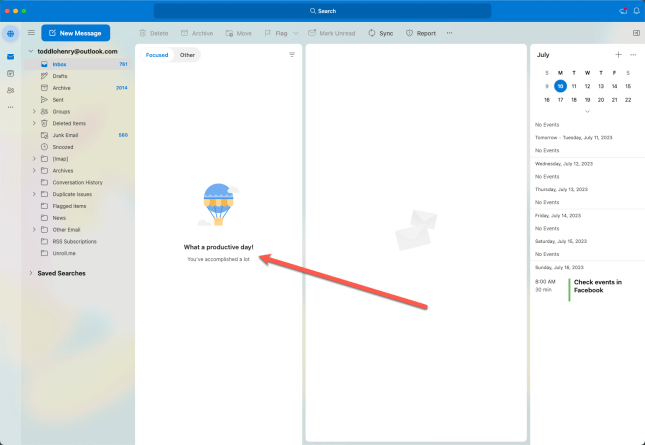Switch to the Other inbox tab

click(x=187, y=55)
